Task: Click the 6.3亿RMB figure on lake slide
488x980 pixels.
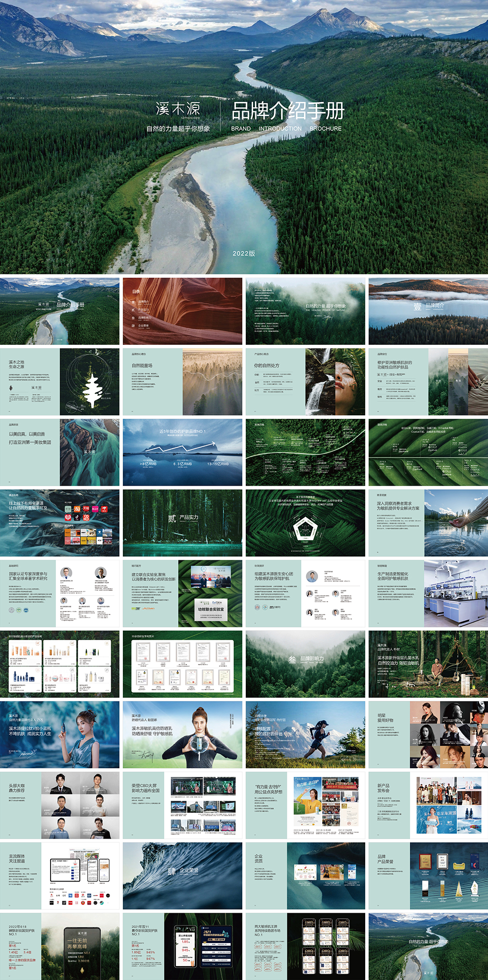Action: click(x=183, y=464)
